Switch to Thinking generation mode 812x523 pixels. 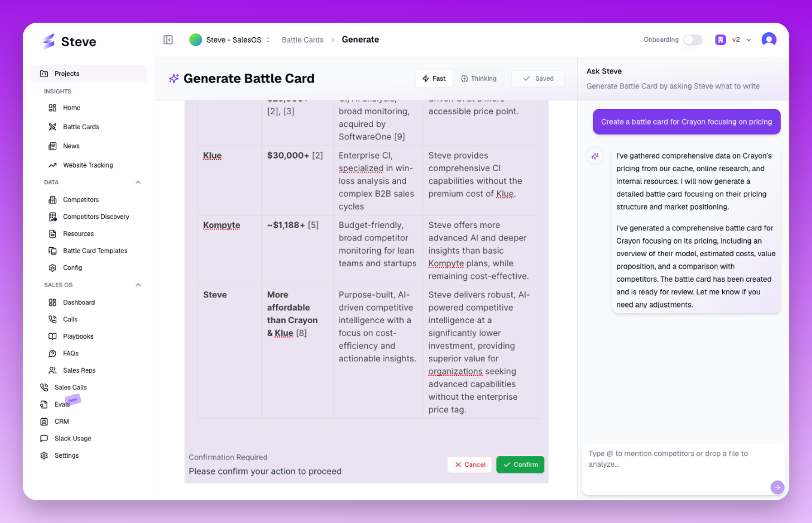point(478,78)
